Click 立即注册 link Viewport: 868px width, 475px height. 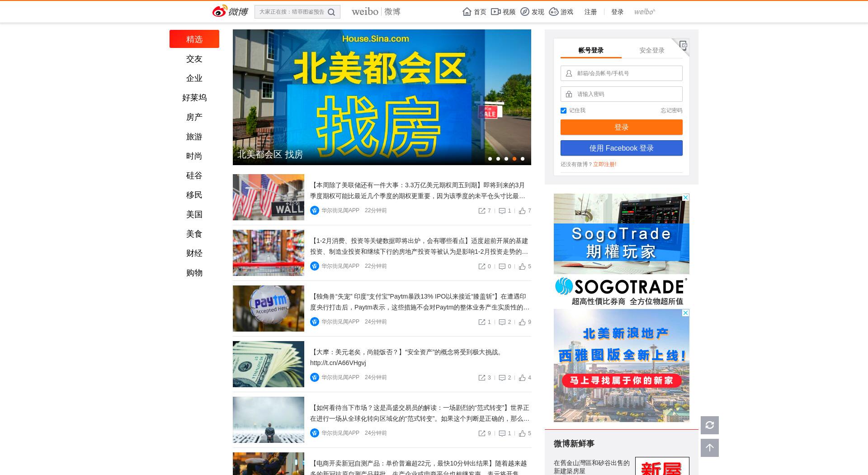[x=604, y=164]
